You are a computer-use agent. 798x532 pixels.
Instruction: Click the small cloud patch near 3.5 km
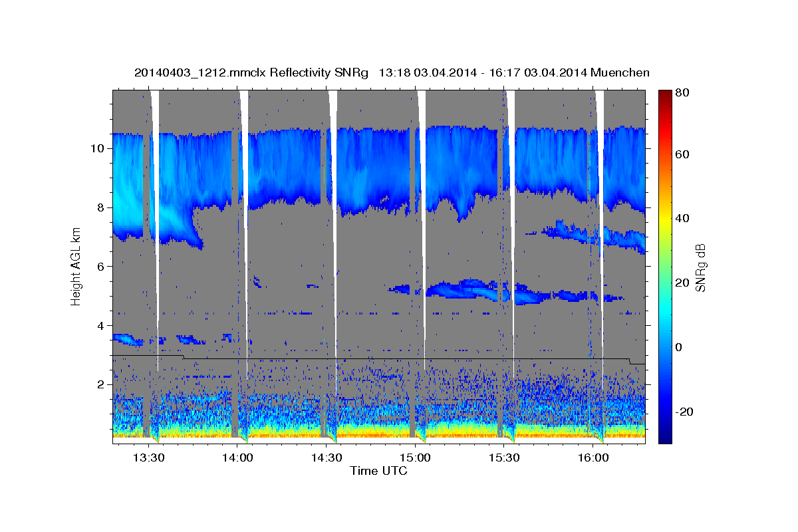[x=128, y=340]
